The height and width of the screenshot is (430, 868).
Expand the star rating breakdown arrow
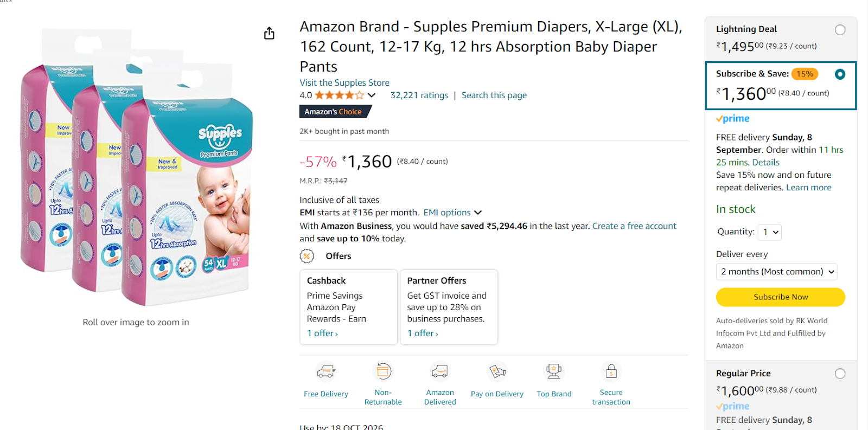click(372, 95)
